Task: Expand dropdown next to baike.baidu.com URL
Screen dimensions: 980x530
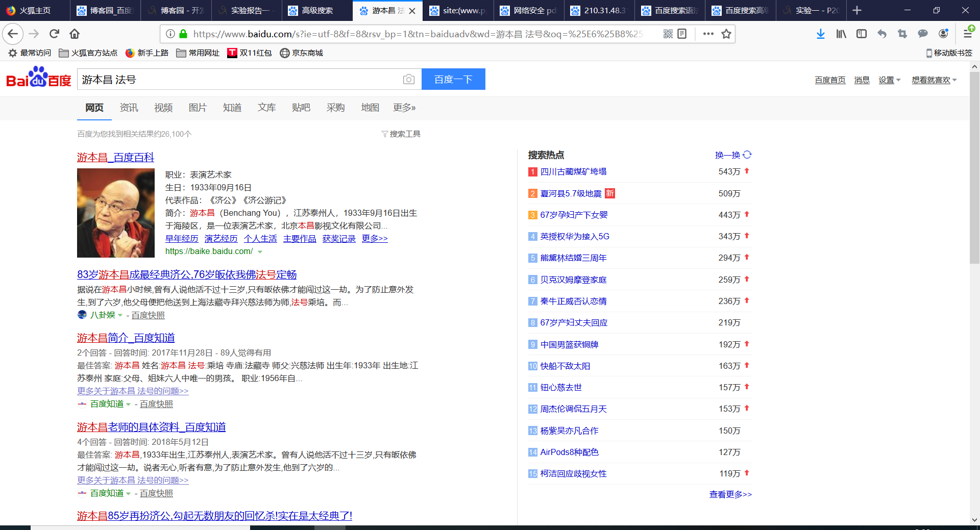Action: click(x=260, y=252)
